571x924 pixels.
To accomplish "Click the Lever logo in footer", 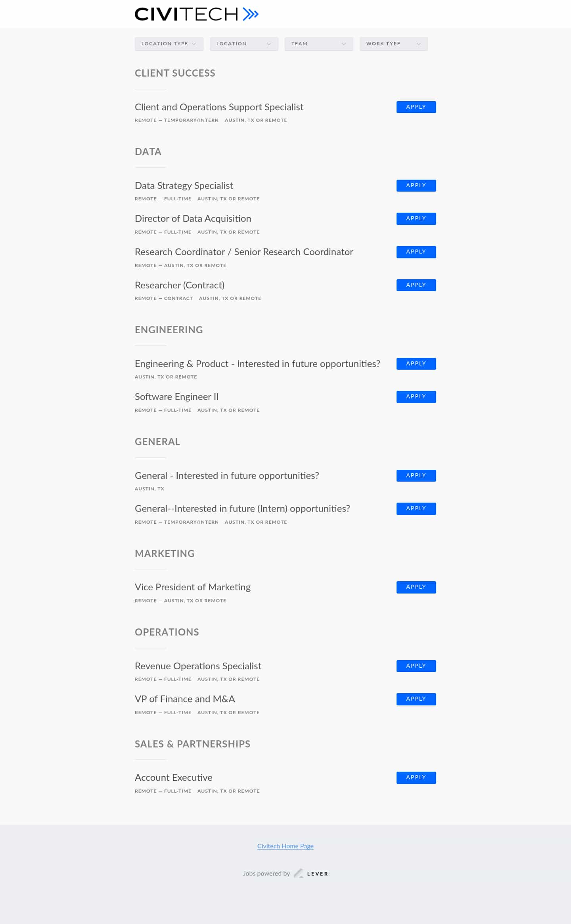I will [311, 873].
